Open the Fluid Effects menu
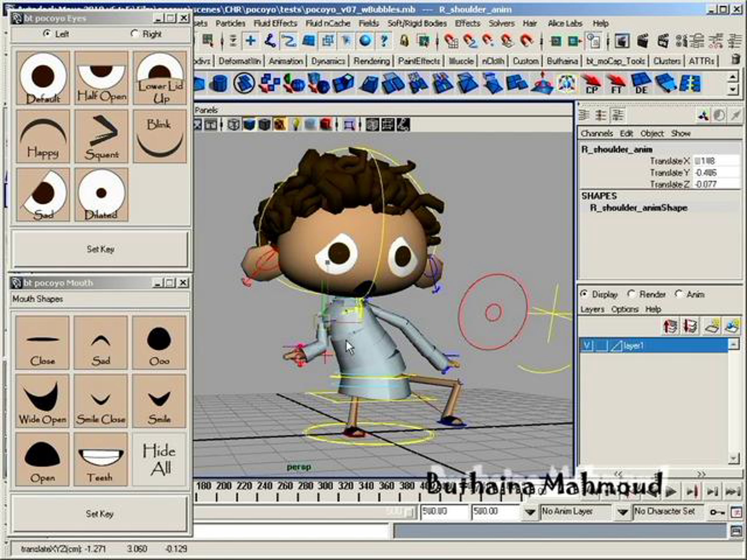This screenshot has height=560, width=747. [275, 23]
